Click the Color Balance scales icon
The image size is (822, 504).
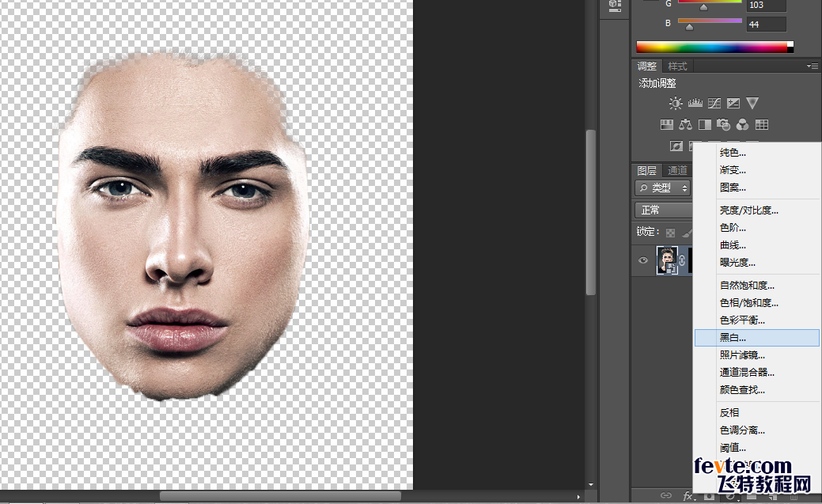click(685, 125)
